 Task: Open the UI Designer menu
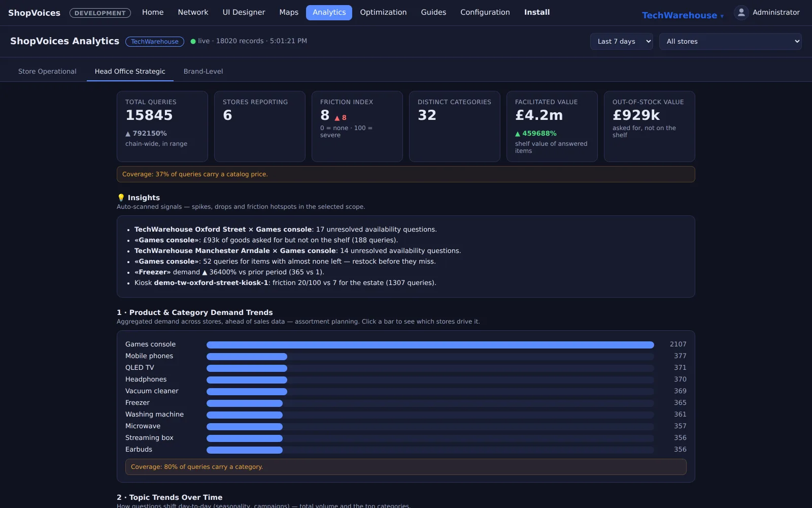pyautogui.click(x=244, y=12)
